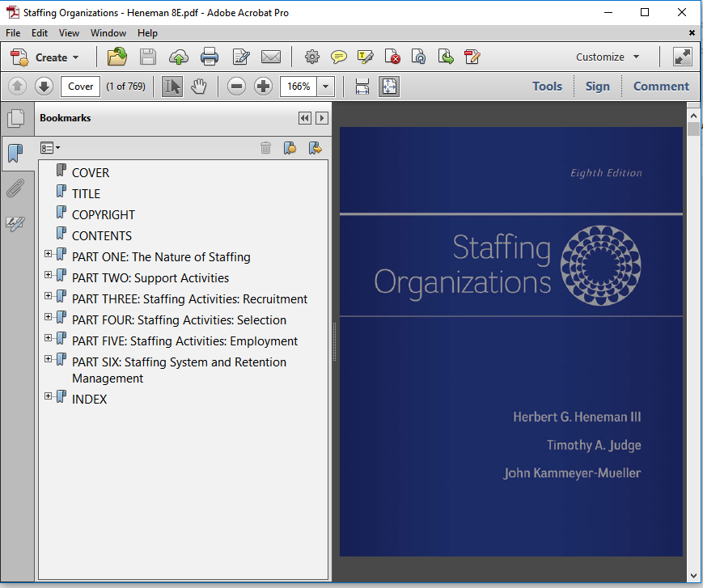Click the document scrollbar up arrow
The height and width of the screenshot is (588, 703).
pos(693,116)
